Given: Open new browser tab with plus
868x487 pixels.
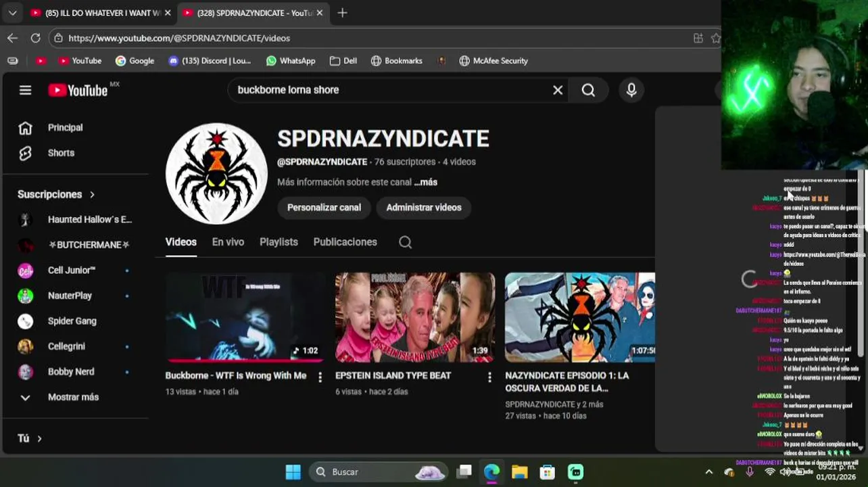Looking at the screenshot, I should (x=342, y=12).
